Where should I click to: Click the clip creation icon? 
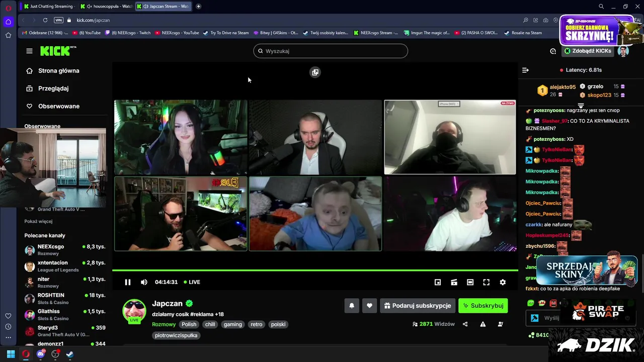(454, 283)
